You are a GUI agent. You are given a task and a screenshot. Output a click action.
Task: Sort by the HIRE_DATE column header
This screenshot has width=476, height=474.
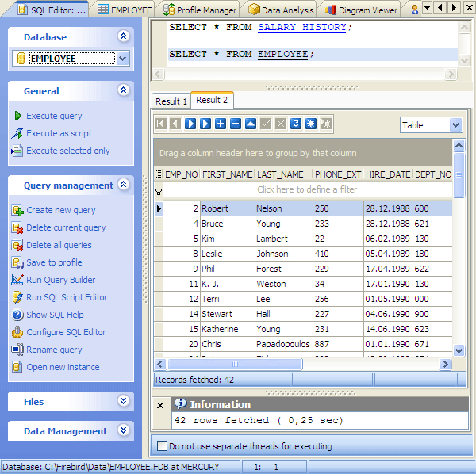[x=388, y=174]
